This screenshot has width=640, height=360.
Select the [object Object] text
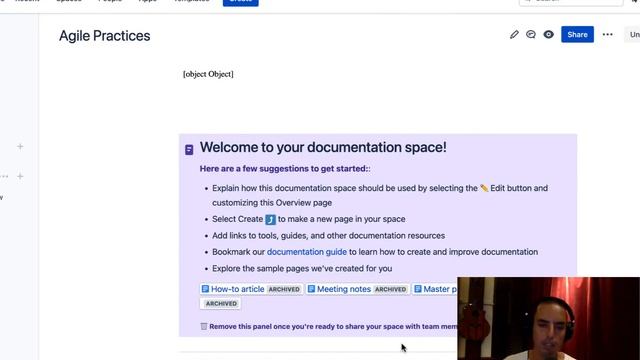pyautogui.click(x=208, y=74)
